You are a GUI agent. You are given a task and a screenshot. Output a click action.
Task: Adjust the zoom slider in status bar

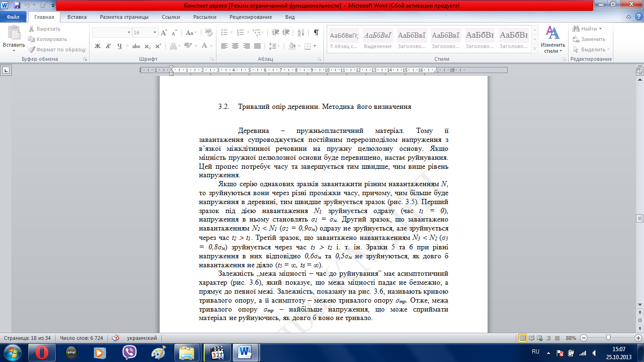(x=609, y=338)
